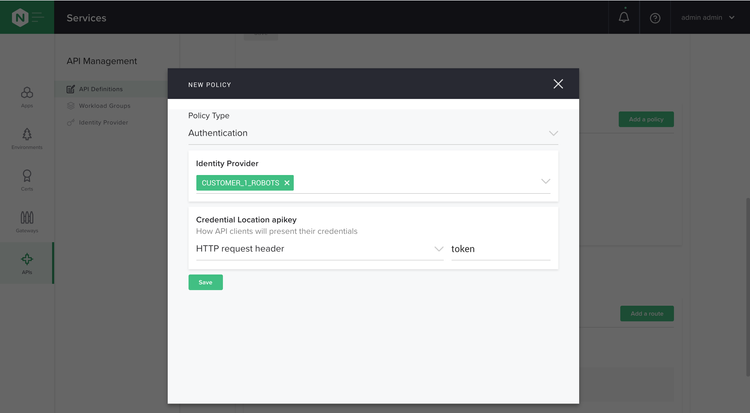This screenshot has height=413, width=750.
Task: Click the NGINX logo menu icon
Action: pos(27,18)
